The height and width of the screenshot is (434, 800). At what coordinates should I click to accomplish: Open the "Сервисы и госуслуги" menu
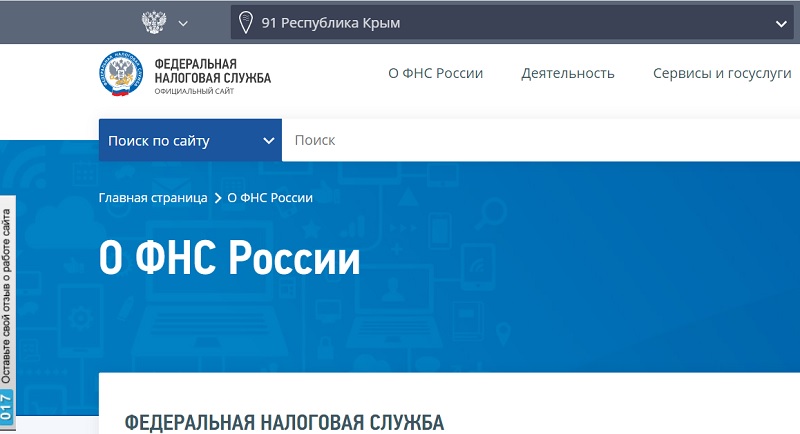[x=722, y=73]
